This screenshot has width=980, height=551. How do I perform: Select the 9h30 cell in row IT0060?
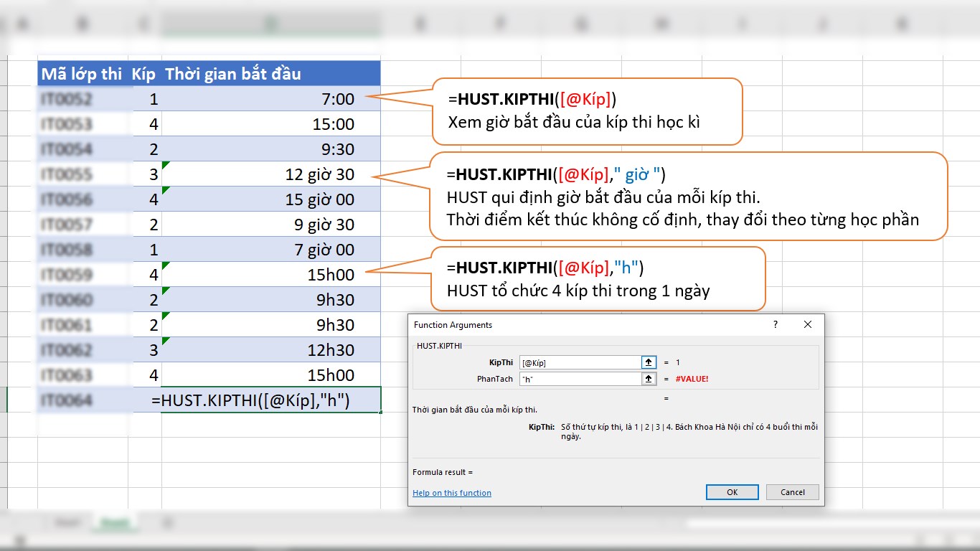coord(271,300)
